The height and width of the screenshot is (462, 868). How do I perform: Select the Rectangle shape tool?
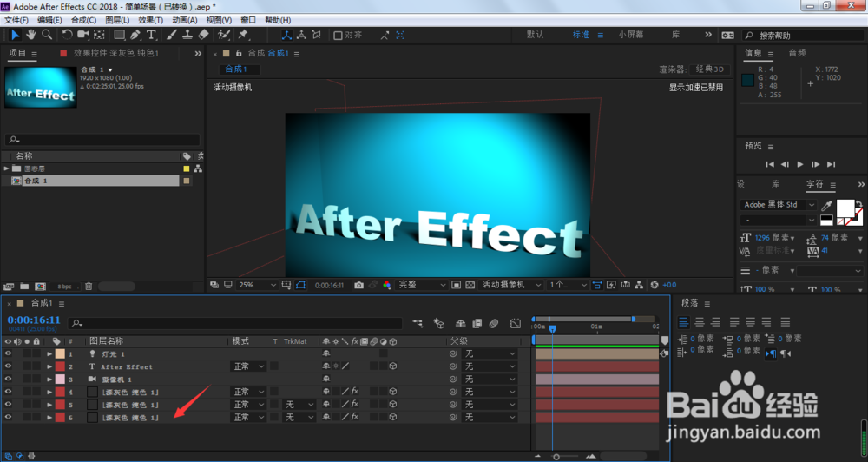[x=119, y=35]
